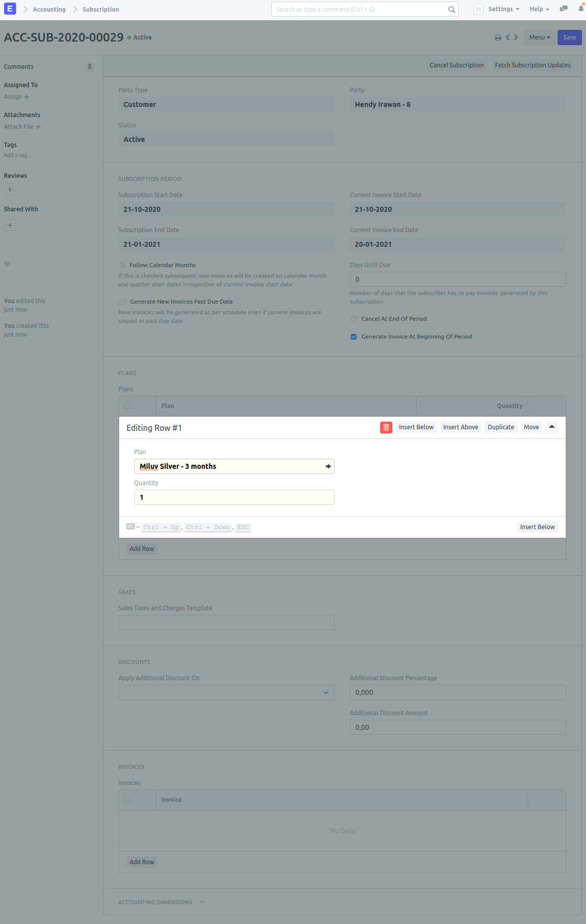Click Add a tag link
The height and width of the screenshot is (924, 586).
18,156
